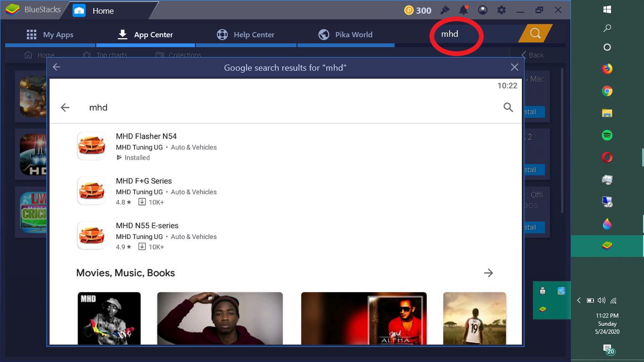644x362 pixels.
Task: Open the Windows Start button
Action: (x=607, y=9)
